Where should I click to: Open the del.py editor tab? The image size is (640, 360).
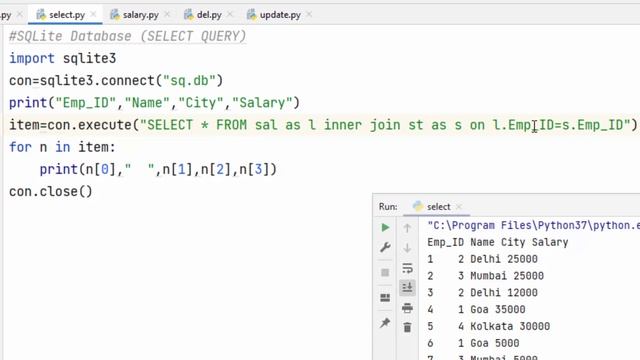tap(209, 15)
